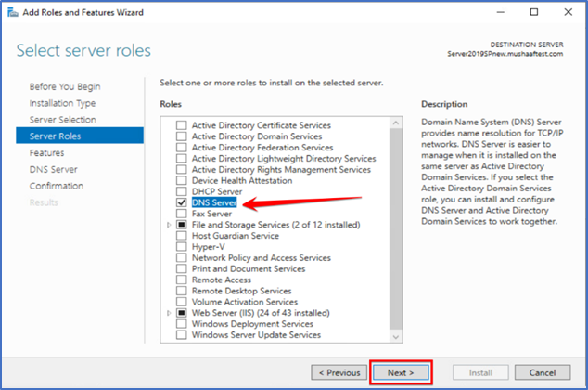Toggle File and Storage Services checkbox

pyautogui.click(x=182, y=225)
